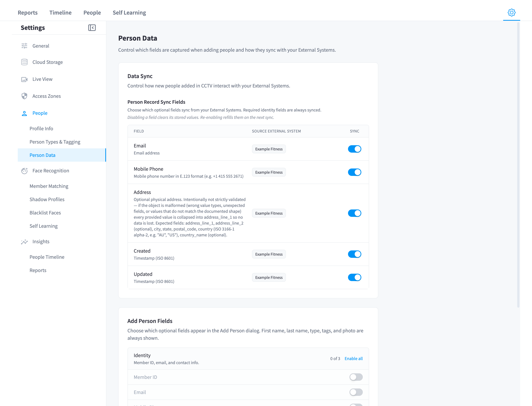Click Enable all for Identity
This screenshot has width=532, height=406.
pyautogui.click(x=353, y=359)
